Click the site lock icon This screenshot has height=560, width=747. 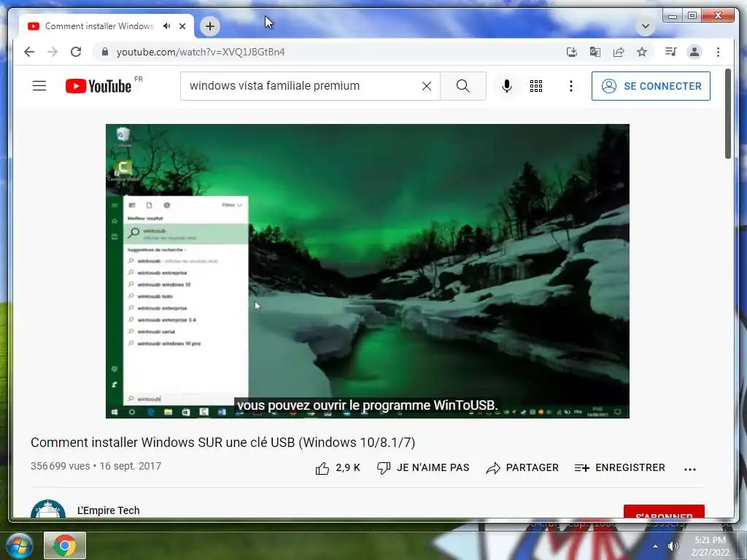pos(105,52)
